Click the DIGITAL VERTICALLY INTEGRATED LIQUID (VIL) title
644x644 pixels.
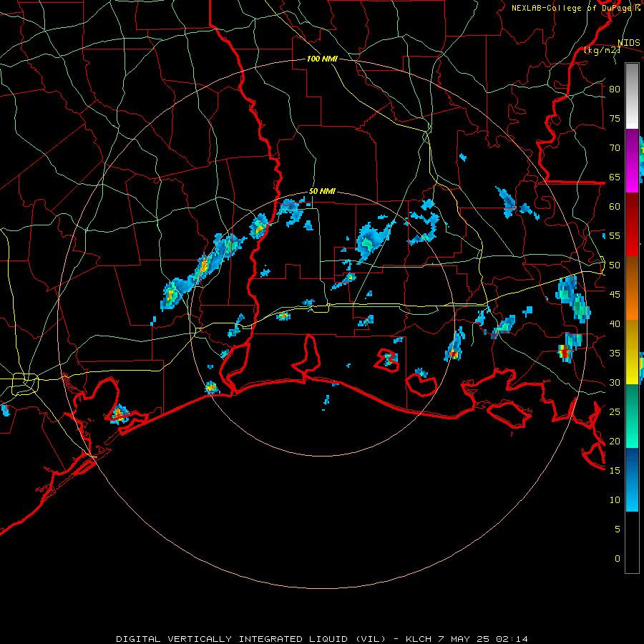click(x=251, y=639)
